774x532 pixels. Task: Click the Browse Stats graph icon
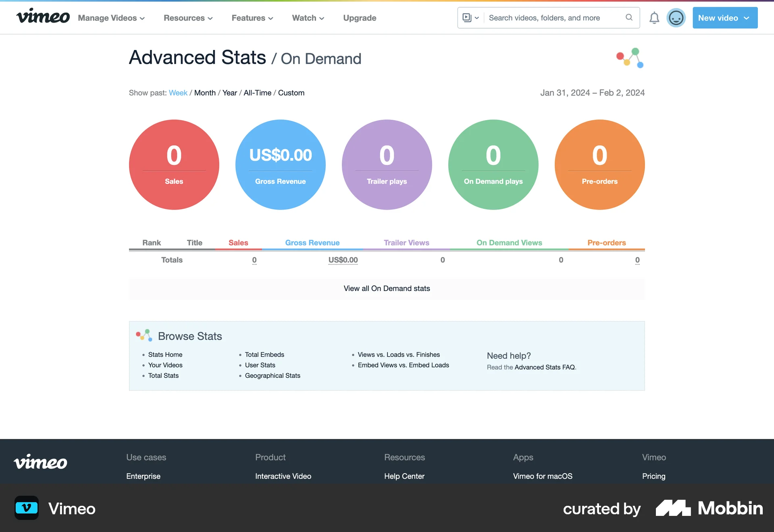(x=144, y=335)
